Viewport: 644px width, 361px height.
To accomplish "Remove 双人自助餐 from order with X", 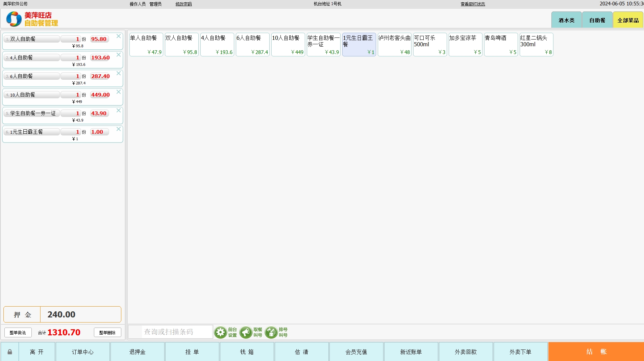I will tap(119, 36).
